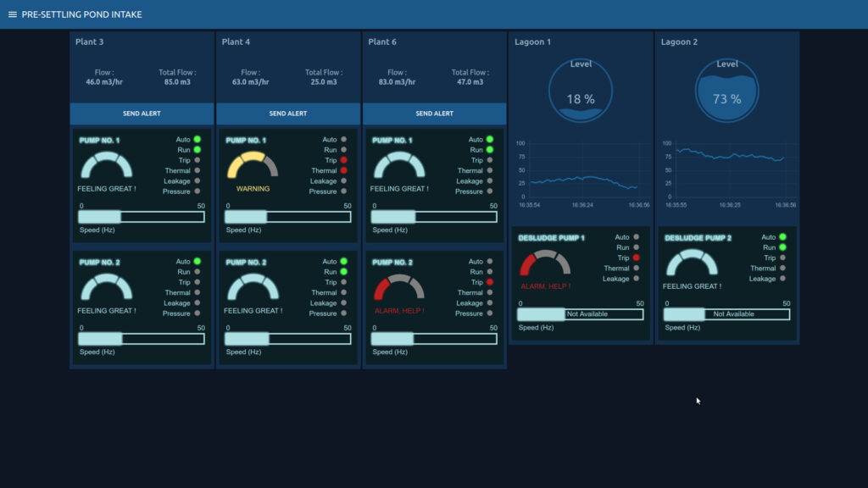Send alert for Plant 4
868x488 pixels.
(x=288, y=114)
